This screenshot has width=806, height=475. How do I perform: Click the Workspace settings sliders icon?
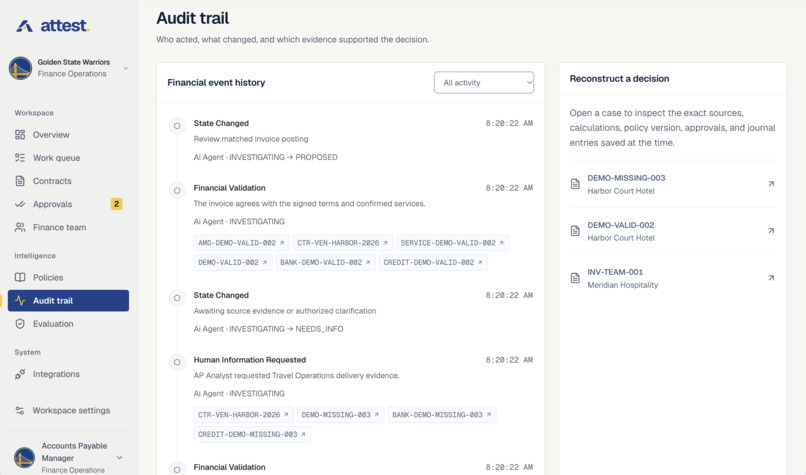pos(20,410)
